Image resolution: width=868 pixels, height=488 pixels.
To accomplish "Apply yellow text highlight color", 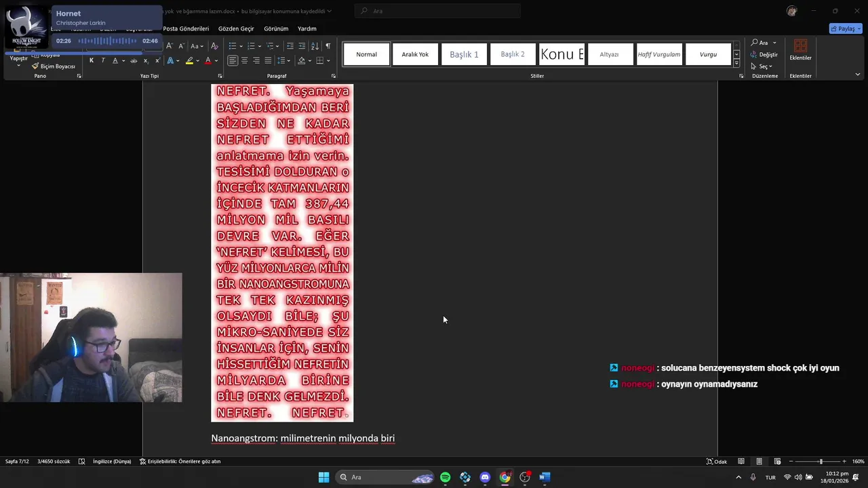I will pos(189,60).
